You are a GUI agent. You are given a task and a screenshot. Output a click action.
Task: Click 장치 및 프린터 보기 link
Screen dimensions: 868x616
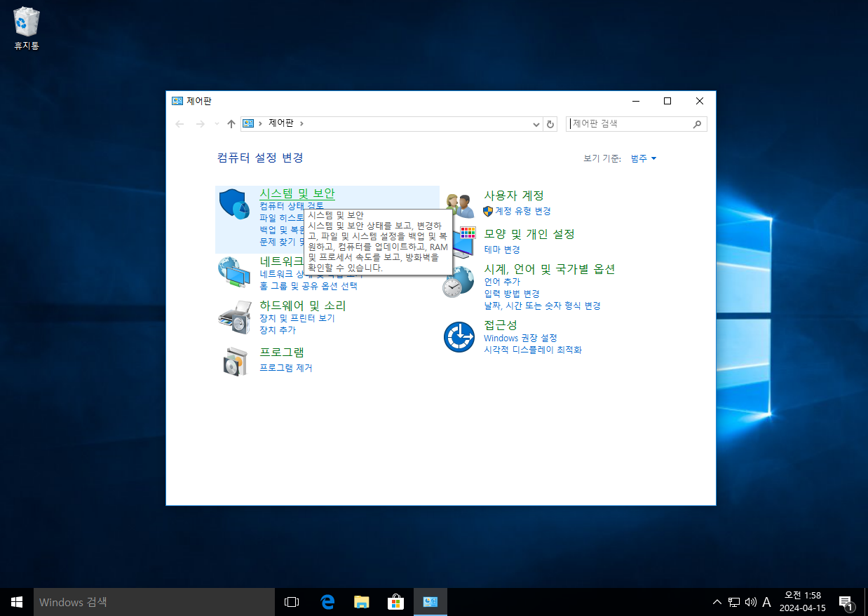(297, 318)
